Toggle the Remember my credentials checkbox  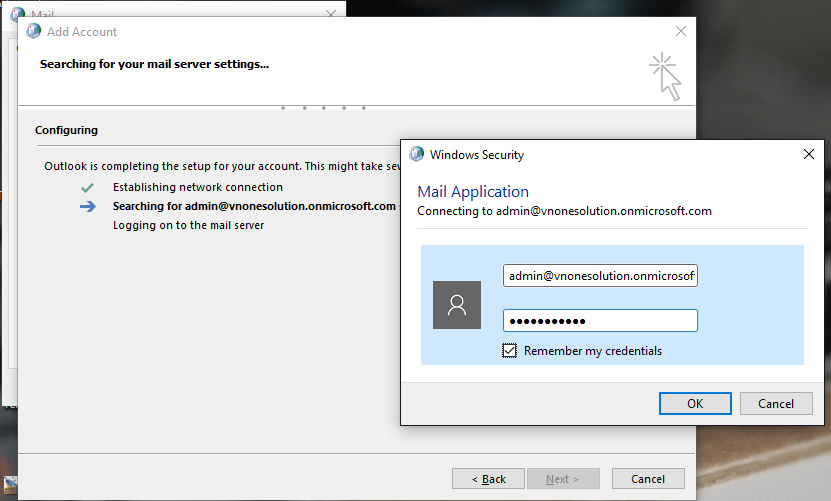[x=510, y=350]
